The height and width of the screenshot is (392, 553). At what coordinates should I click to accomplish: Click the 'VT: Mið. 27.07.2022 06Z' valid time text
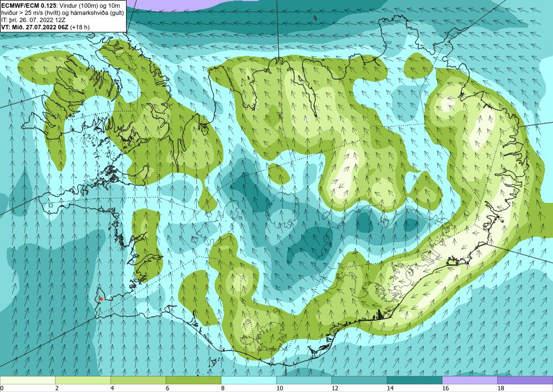(35, 27)
